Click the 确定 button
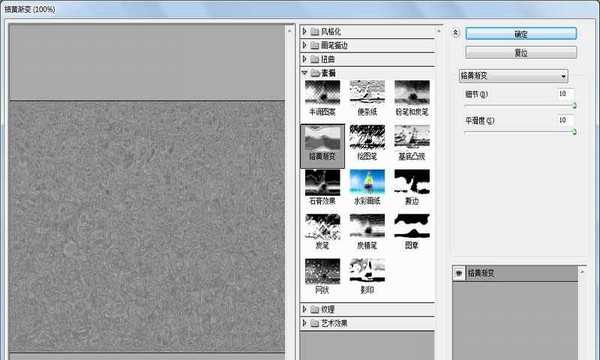600x360 pixels. click(521, 34)
